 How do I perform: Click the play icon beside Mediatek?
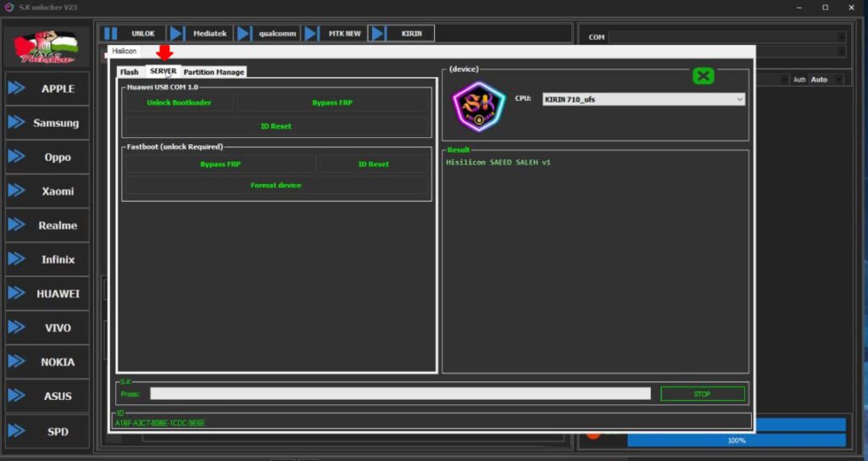point(177,34)
